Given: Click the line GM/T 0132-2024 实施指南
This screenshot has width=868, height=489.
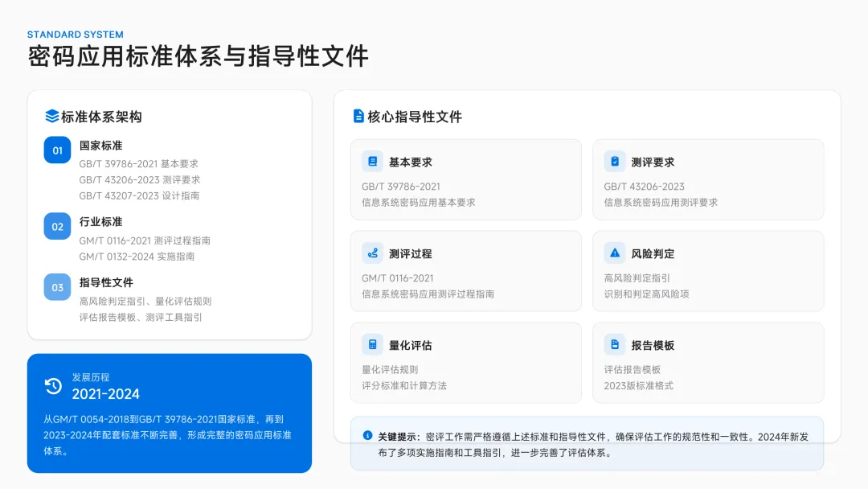Looking at the screenshot, I should click(137, 257).
